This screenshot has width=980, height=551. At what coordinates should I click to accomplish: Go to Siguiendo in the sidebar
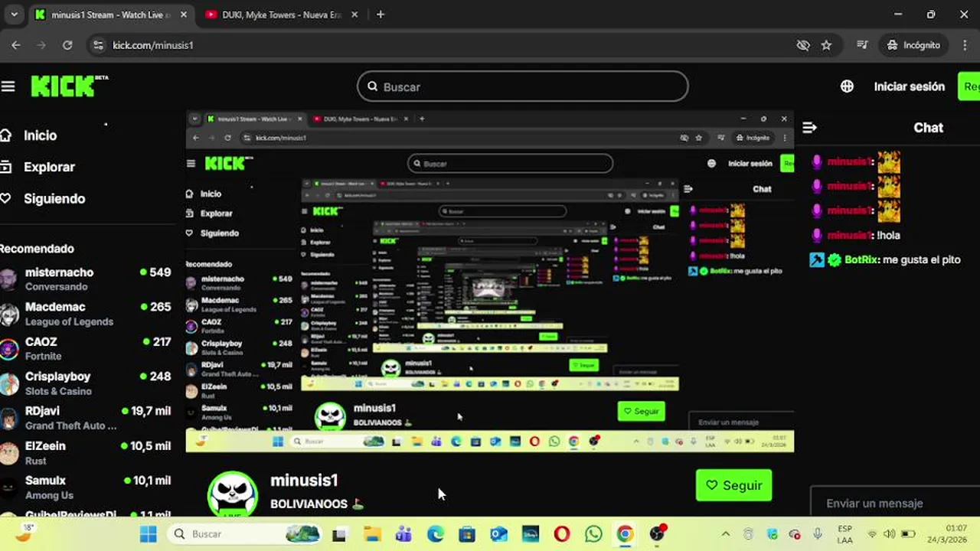click(x=54, y=198)
